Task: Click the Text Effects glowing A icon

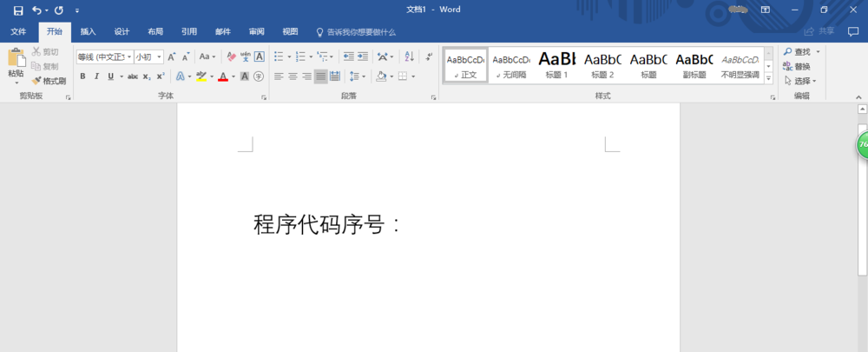Action: click(x=180, y=76)
